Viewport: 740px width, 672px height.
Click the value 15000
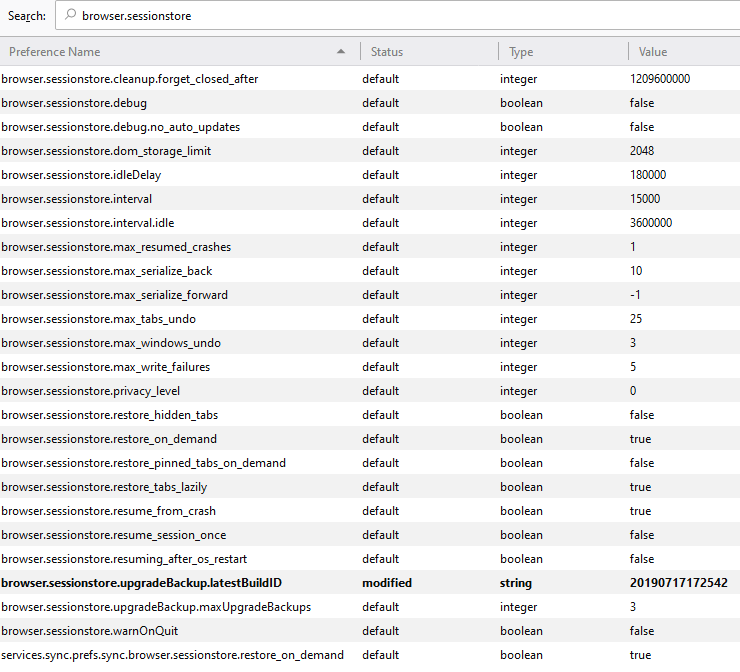click(645, 199)
